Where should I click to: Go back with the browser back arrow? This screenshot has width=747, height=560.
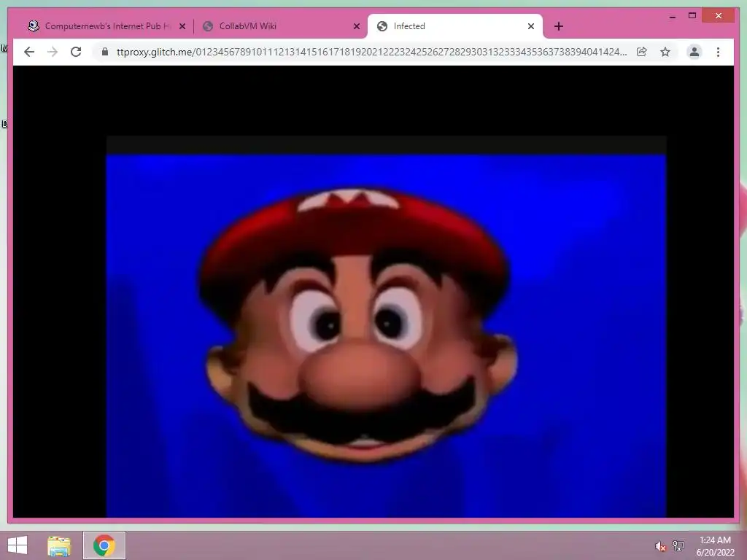pos(29,52)
